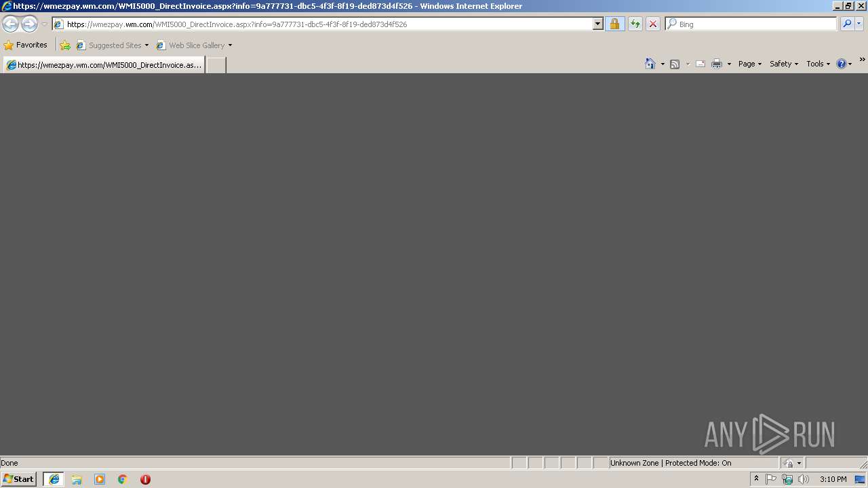Click the Help question mark icon
Image resolution: width=868 pixels, height=488 pixels.
click(842, 64)
